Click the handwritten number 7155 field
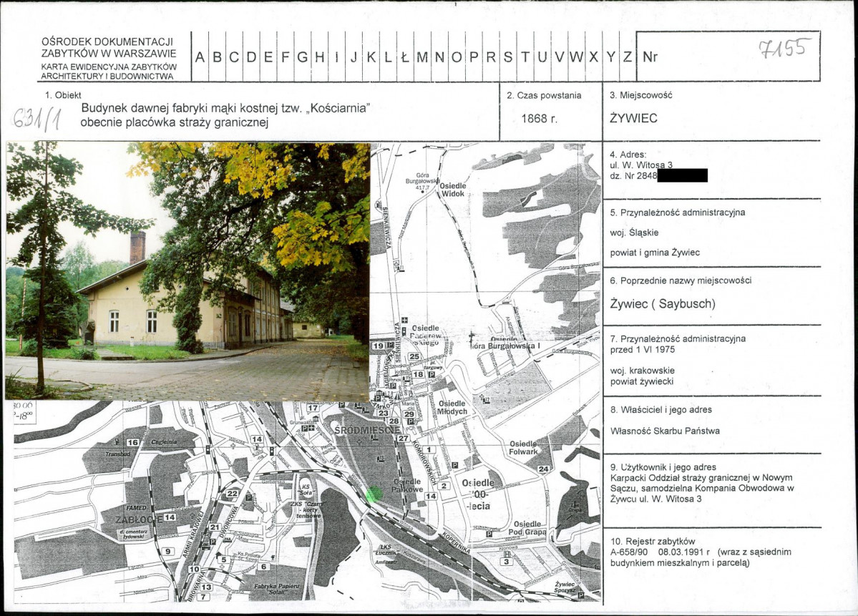858x616 pixels. tap(785, 49)
